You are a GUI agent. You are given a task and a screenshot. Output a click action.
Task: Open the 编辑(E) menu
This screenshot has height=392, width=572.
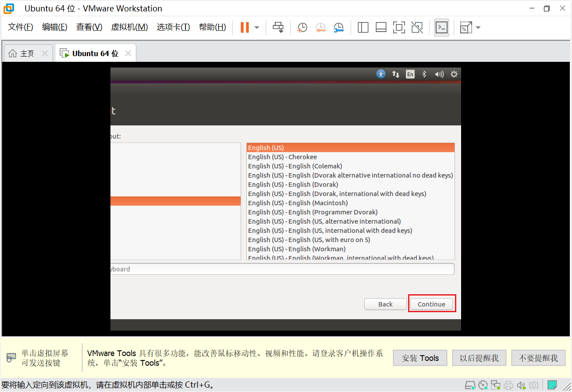click(55, 27)
